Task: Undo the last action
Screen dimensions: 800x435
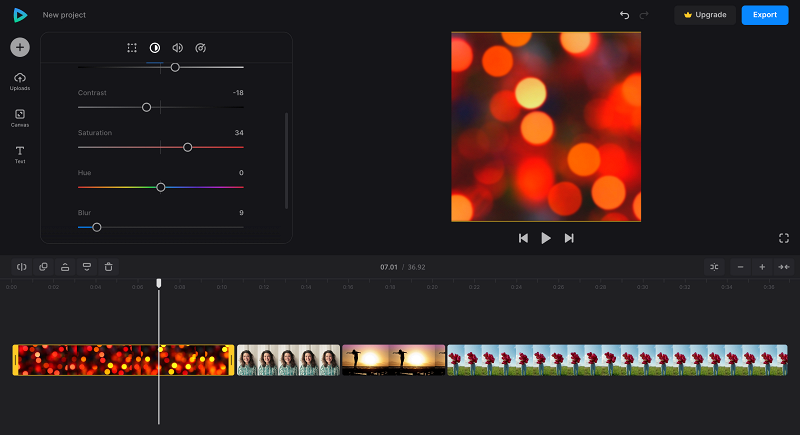Action: click(x=624, y=15)
